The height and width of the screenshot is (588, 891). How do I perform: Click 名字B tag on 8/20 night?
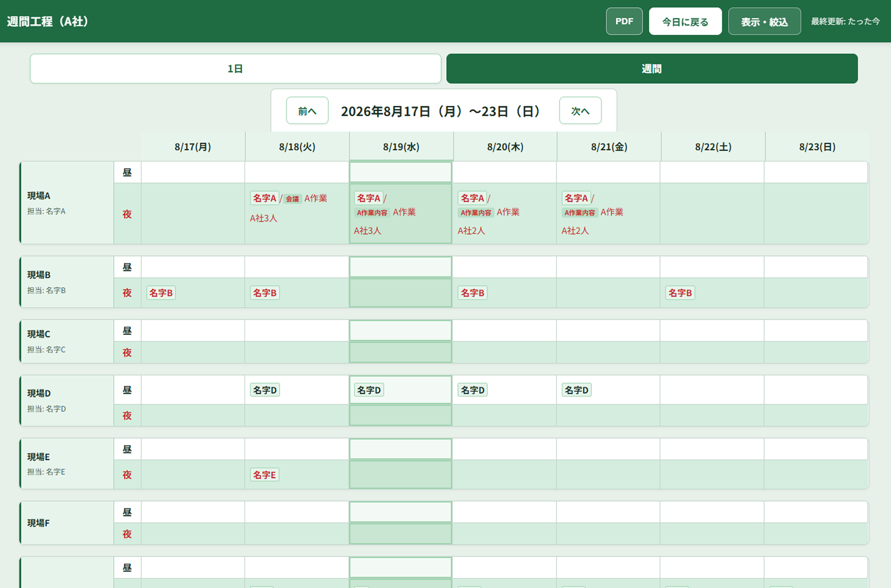[x=472, y=293]
